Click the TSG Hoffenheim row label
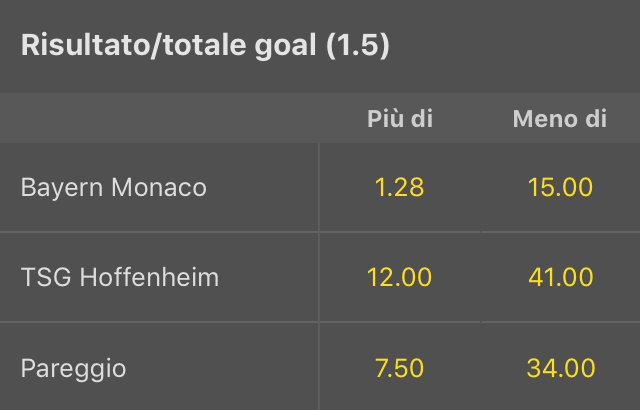 coord(120,277)
